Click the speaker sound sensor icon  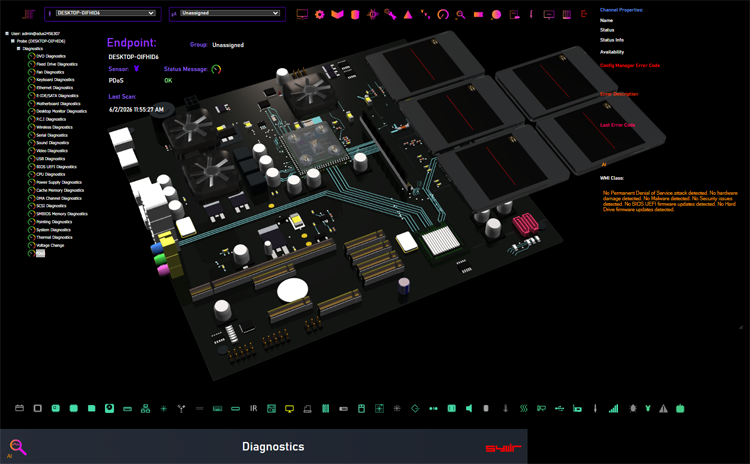click(469, 409)
